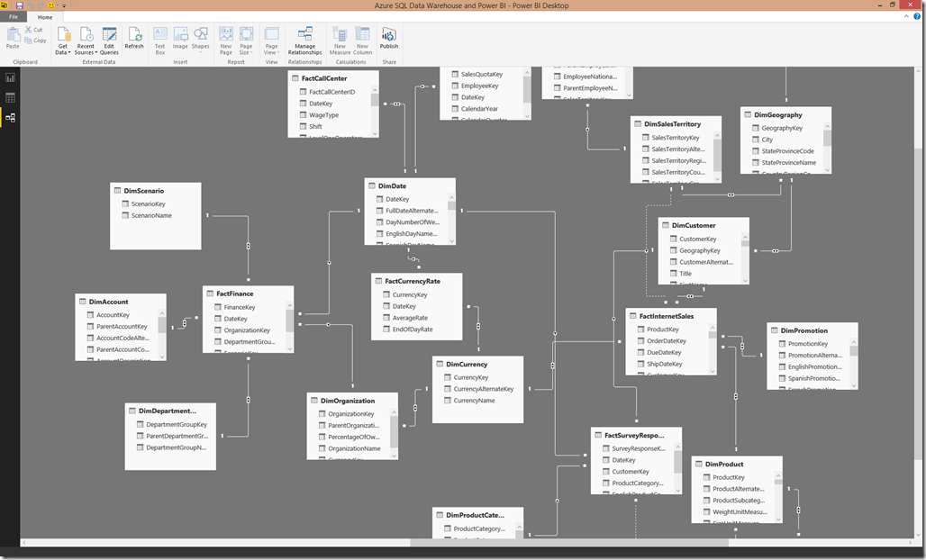Click the Copy command
Screen dimensions: 926x560
click(x=35, y=41)
